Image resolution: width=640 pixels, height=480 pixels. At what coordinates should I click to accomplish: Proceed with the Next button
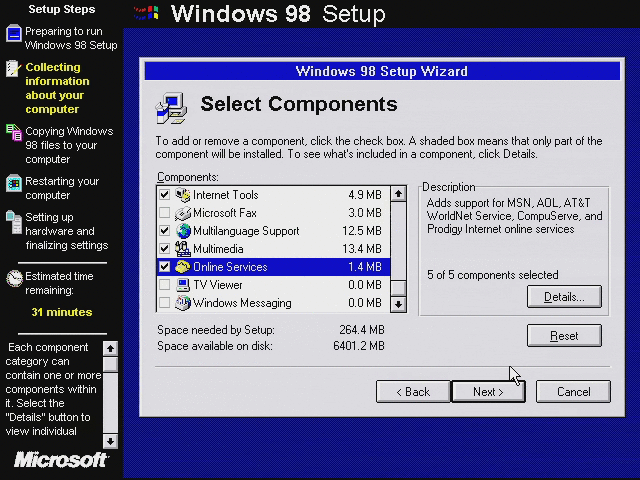coord(488,392)
